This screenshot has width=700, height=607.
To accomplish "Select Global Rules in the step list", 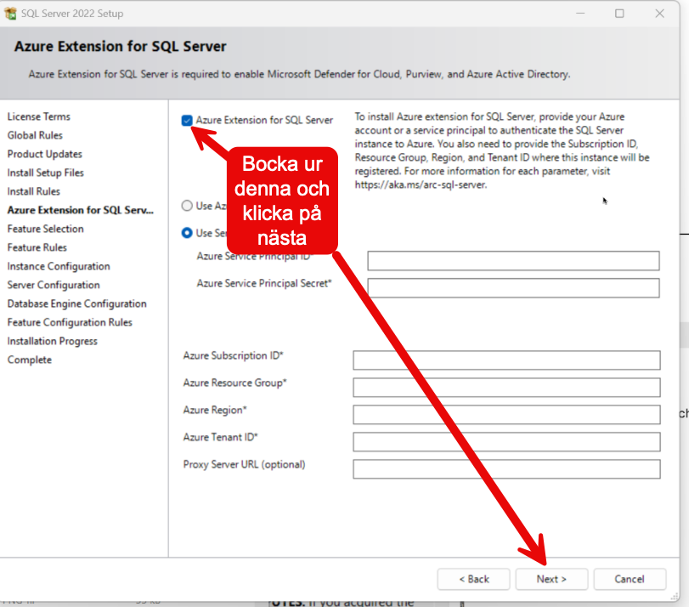I will [35, 135].
